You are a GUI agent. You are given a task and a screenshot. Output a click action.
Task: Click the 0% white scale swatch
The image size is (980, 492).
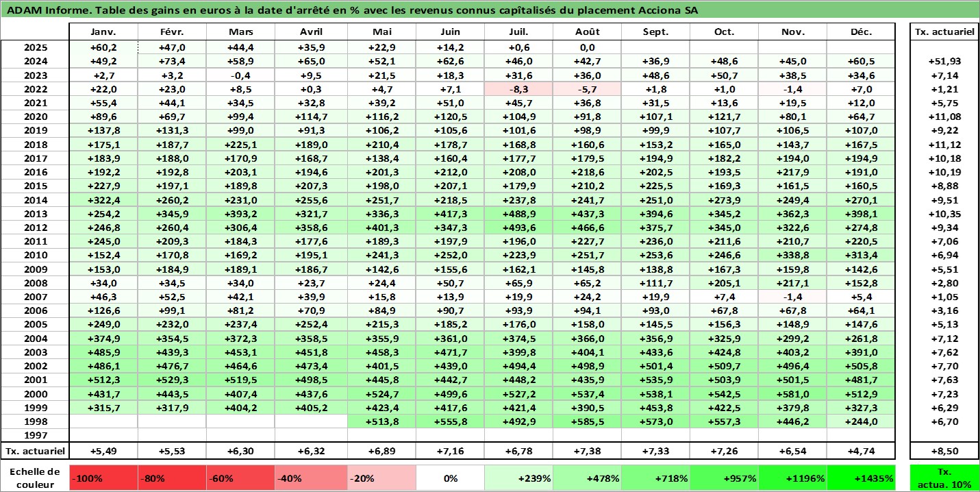450,478
